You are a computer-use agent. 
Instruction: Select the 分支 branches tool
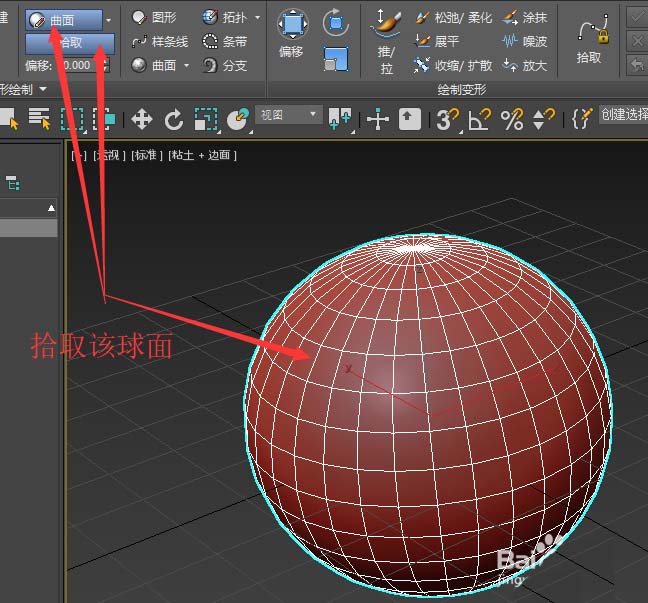pyautogui.click(x=224, y=65)
